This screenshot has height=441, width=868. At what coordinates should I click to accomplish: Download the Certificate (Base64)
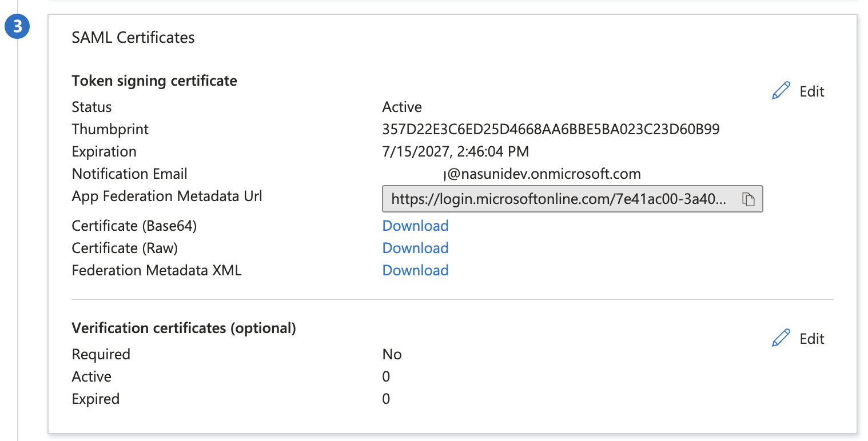415,226
